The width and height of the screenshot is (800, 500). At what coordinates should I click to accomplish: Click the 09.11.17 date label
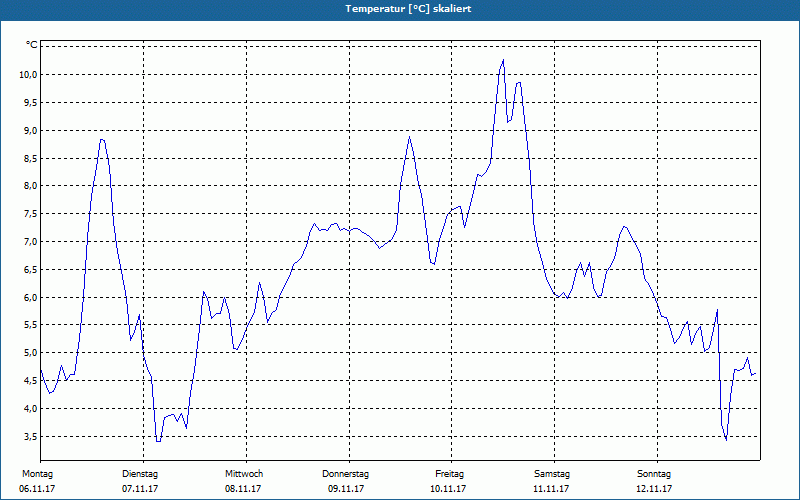346,489
